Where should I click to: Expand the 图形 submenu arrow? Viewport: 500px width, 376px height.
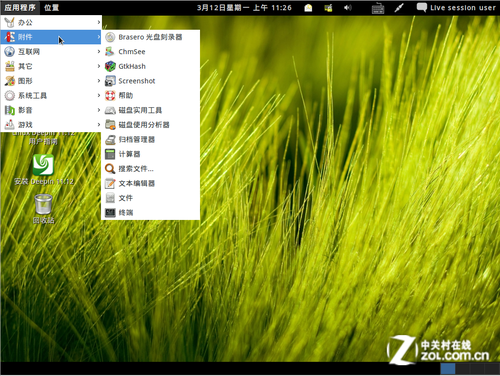click(x=99, y=81)
